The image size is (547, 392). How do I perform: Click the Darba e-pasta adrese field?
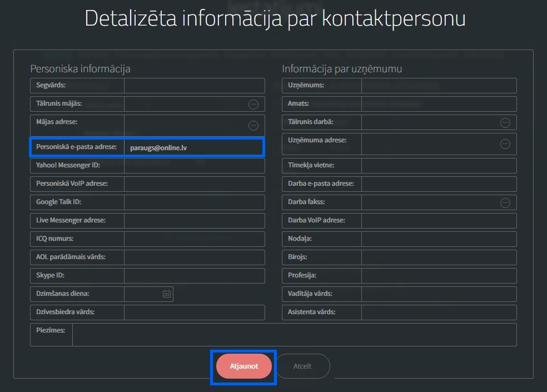click(439, 184)
